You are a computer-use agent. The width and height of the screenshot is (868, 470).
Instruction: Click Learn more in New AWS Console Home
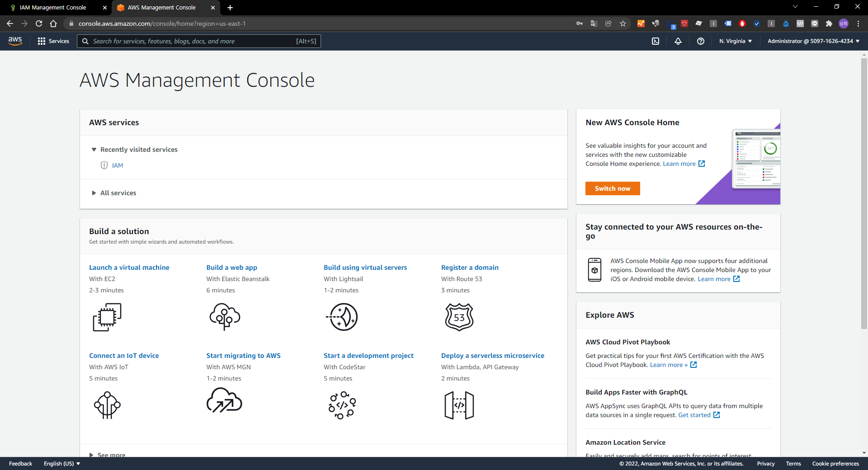click(x=684, y=164)
